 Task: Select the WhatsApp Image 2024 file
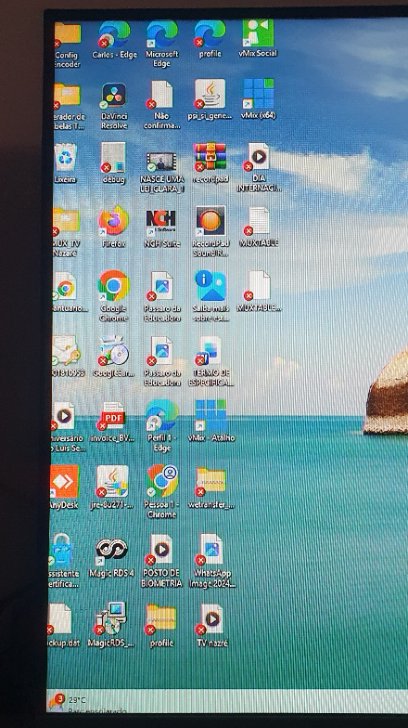(211, 561)
